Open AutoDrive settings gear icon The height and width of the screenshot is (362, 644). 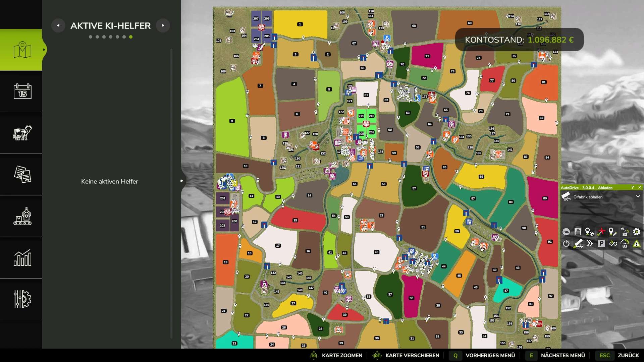pos(636,232)
